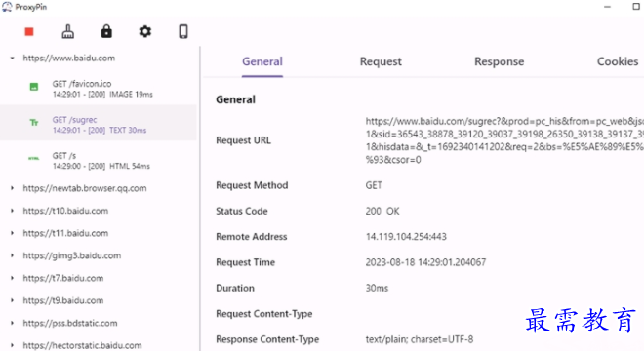644x351 pixels.
Task: Switch to the Request tab
Action: (x=381, y=61)
